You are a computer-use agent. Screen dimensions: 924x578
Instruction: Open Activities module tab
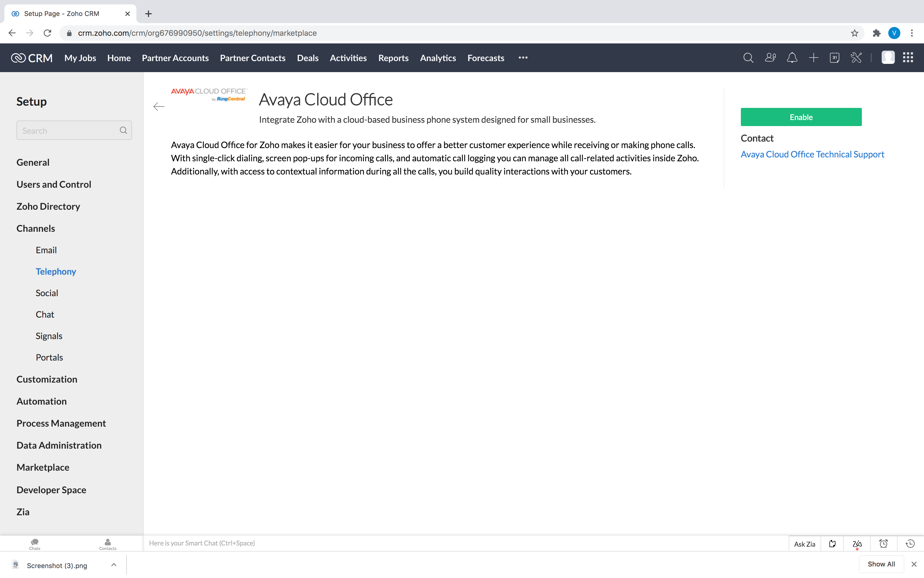pyautogui.click(x=348, y=58)
